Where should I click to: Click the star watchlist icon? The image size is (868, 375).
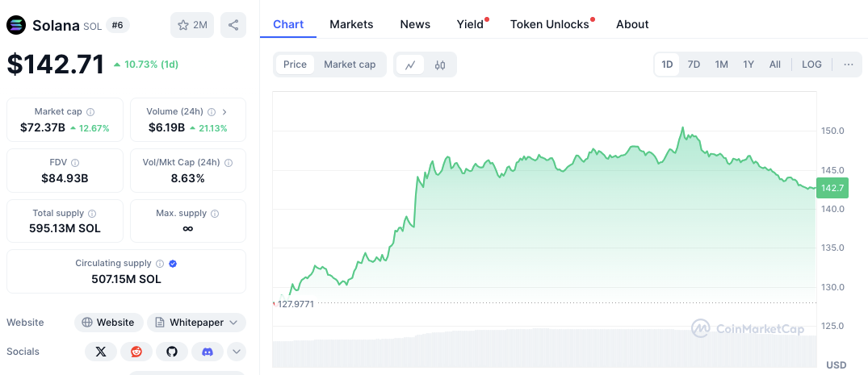pos(183,25)
